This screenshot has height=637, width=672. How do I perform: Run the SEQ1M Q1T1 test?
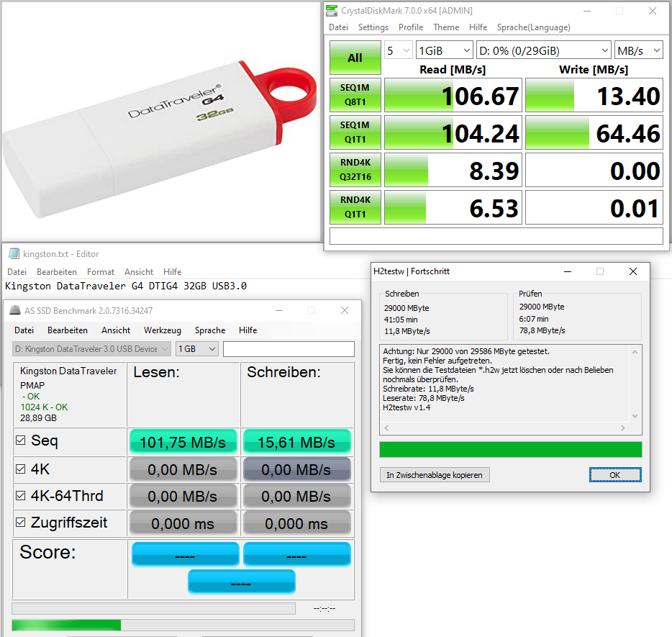coord(355,132)
